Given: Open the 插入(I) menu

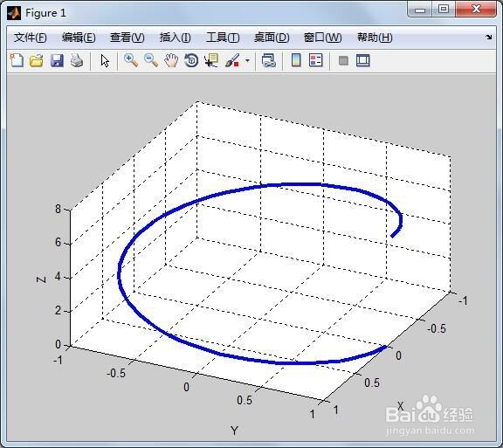Looking at the screenshot, I should click(176, 38).
